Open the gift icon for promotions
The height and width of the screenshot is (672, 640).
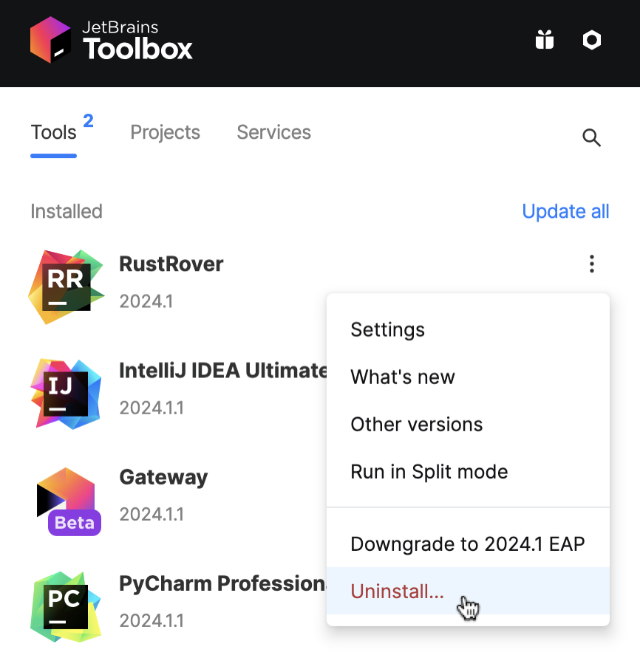544,40
